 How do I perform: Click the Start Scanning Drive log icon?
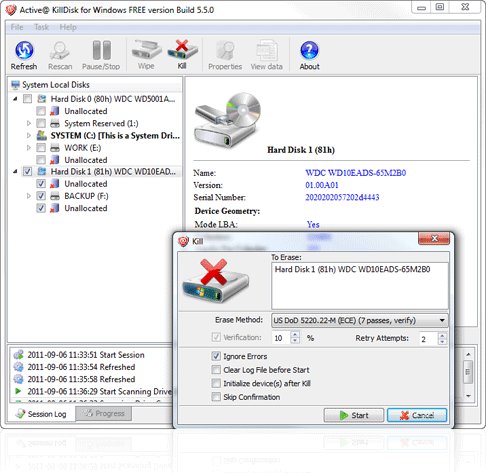pos(18,391)
